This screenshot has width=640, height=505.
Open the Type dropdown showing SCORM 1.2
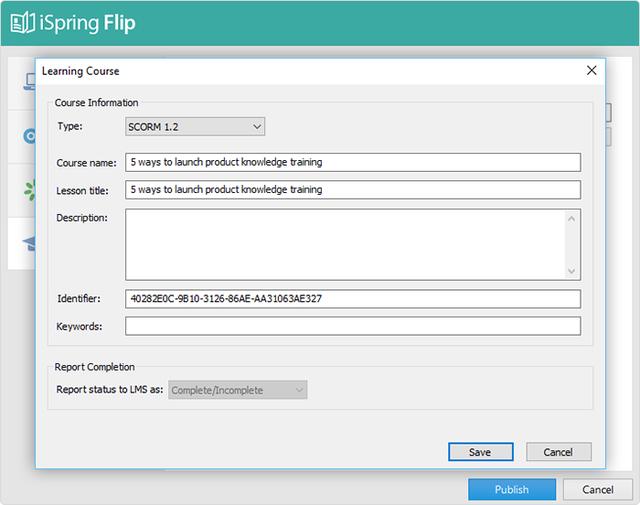tap(195, 127)
